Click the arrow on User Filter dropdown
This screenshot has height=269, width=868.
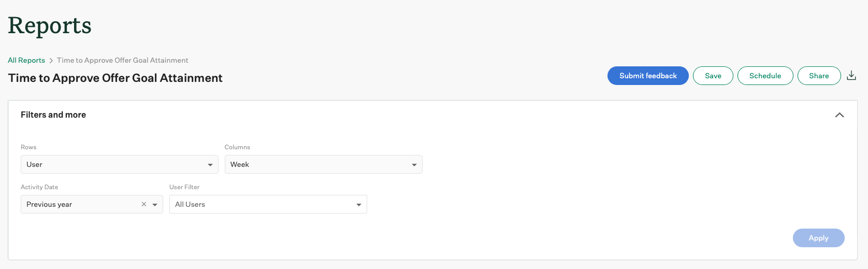tap(359, 205)
